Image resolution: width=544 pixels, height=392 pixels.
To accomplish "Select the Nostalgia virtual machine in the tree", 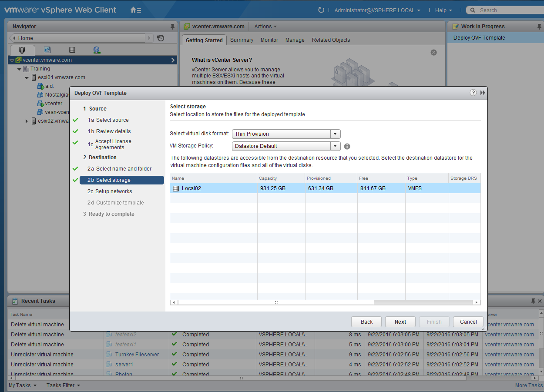I will [x=57, y=95].
